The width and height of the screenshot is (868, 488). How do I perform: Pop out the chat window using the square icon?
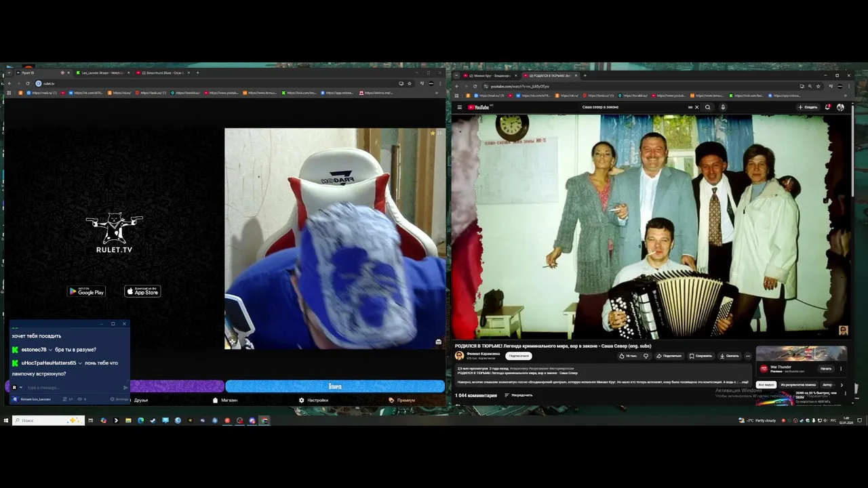[x=113, y=323]
